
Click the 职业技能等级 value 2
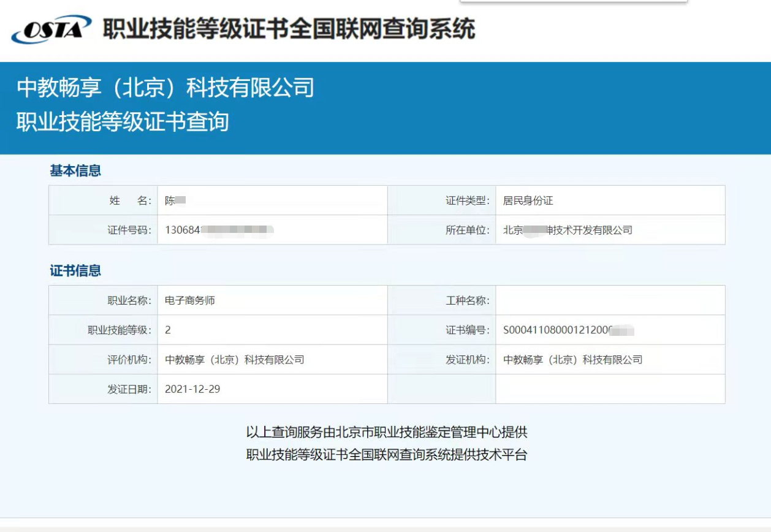169,330
